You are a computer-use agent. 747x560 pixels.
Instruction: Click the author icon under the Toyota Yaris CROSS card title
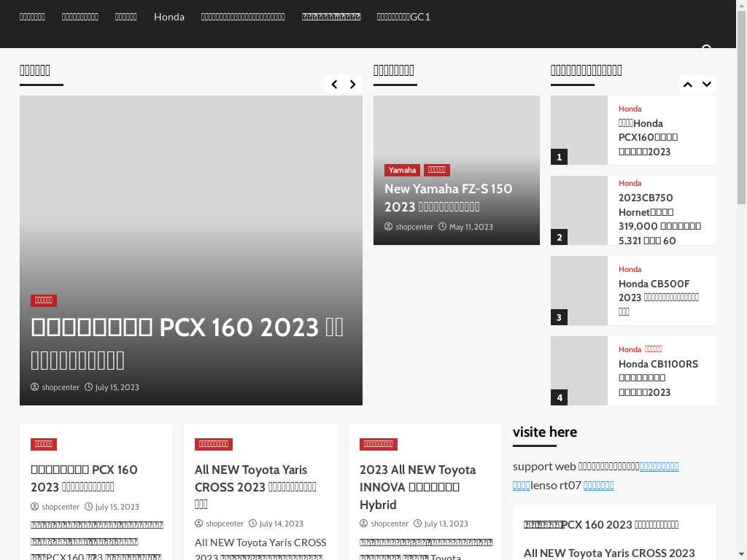pyautogui.click(x=199, y=524)
